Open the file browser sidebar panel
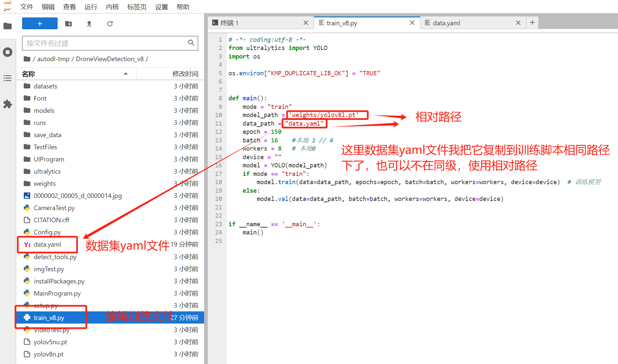 [8, 26]
